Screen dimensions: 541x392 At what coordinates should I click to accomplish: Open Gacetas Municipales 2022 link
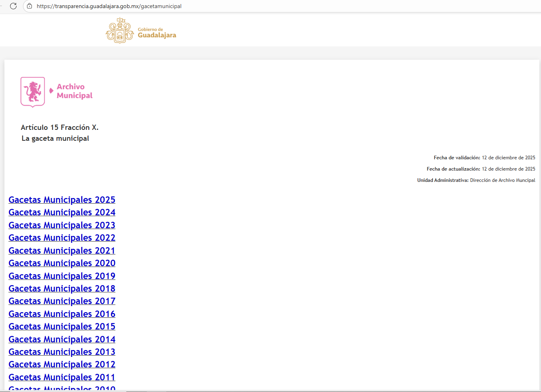pyautogui.click(x=62, y=238)
